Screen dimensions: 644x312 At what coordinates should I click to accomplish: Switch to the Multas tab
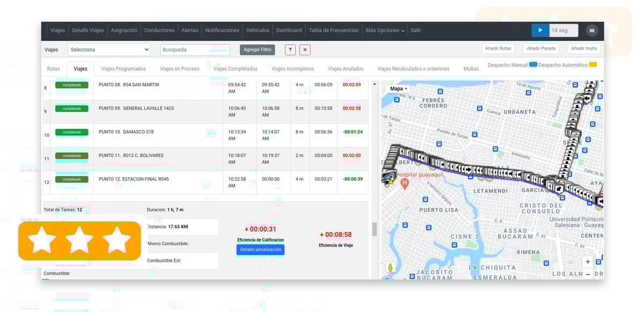[471, 69]
